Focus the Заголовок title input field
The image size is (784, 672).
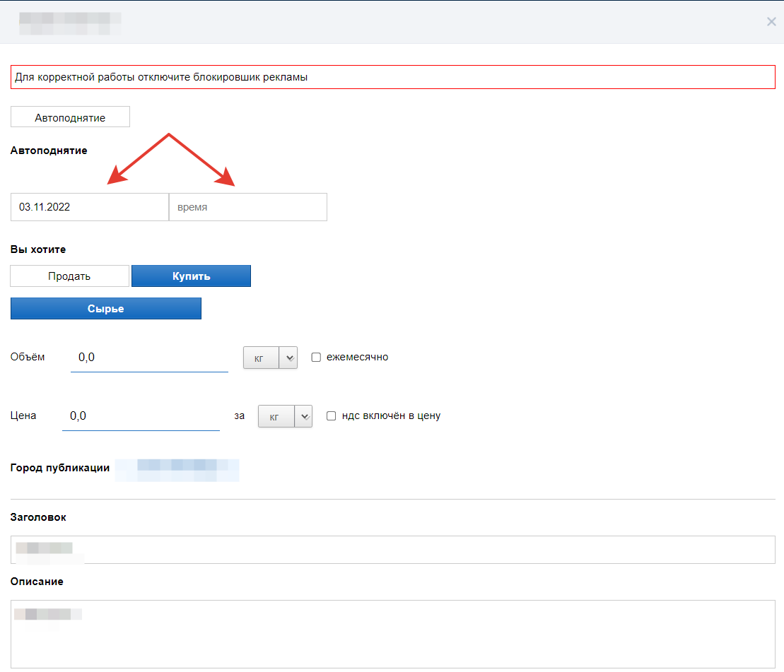392,550
